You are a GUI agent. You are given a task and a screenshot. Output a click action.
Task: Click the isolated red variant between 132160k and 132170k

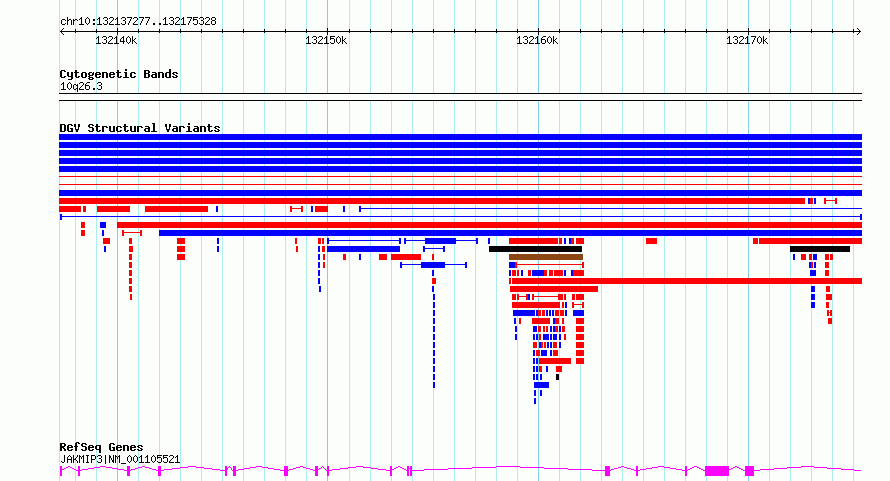pos(651,241)
